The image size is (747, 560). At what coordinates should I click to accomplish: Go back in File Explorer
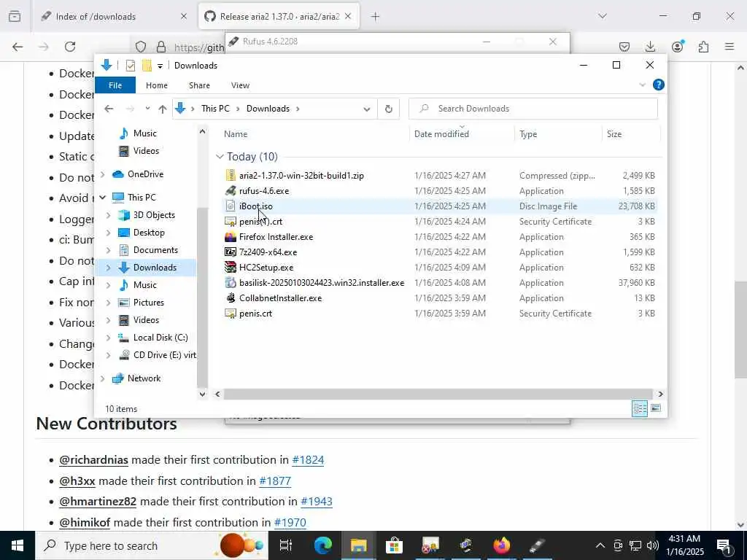(109, 109)
